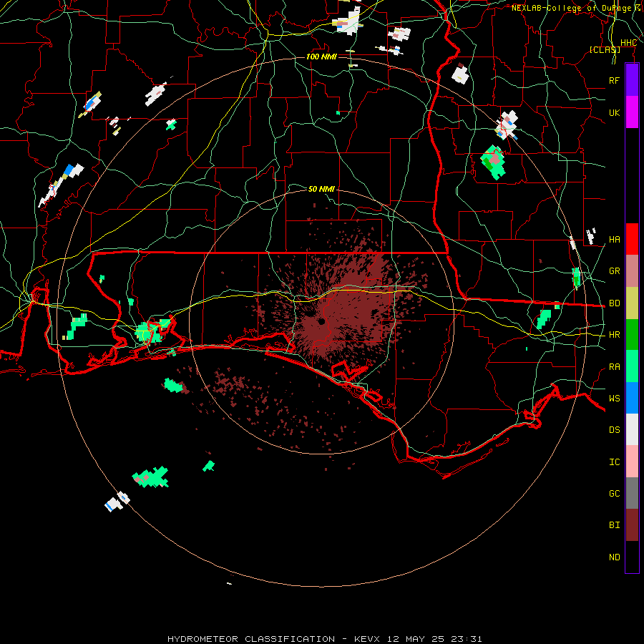Click the red HA legend color swatch
The width and height of the screenshot is (644, 644).
coord(632,239)
